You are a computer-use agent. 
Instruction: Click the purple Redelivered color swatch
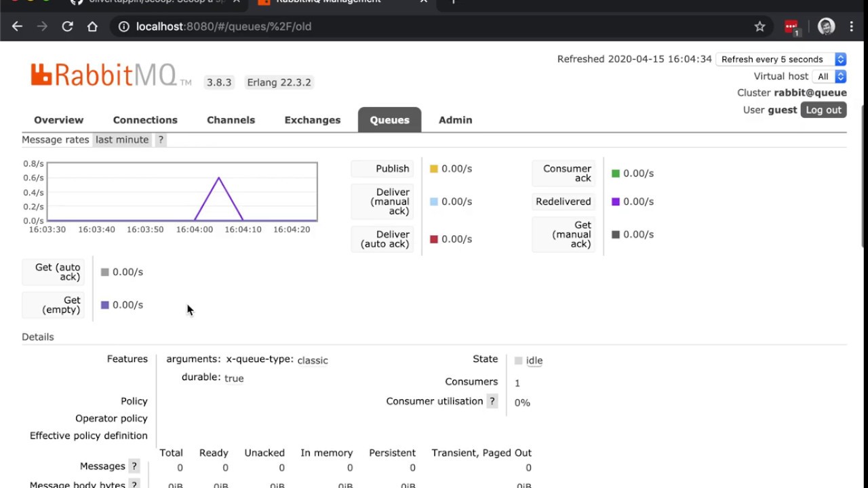(x=616, y=201)
